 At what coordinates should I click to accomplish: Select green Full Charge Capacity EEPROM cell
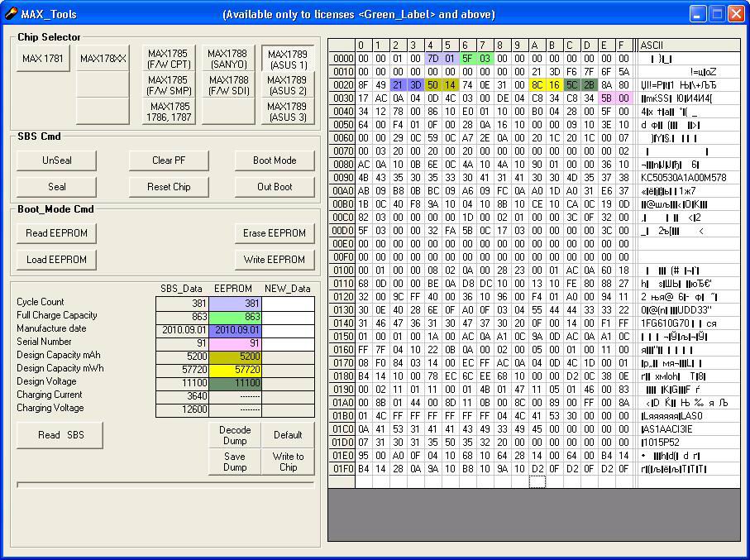[x=235, y=317]
